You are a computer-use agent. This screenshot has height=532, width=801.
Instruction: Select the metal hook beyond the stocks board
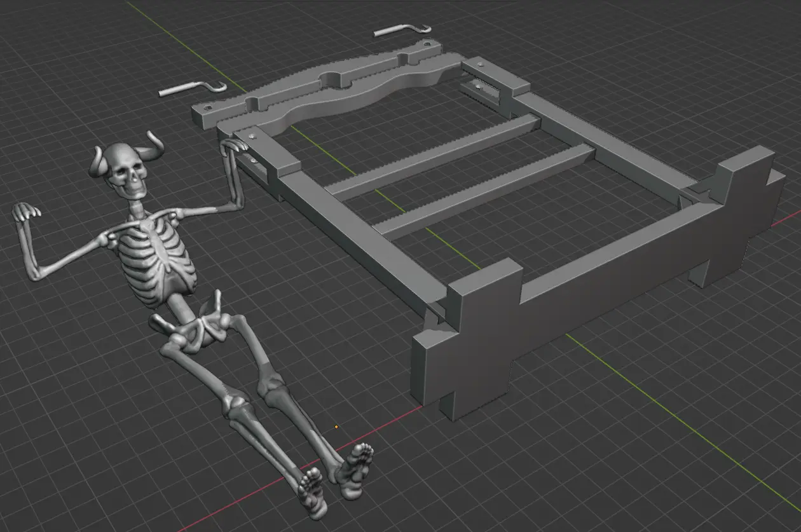coord(402,29)
